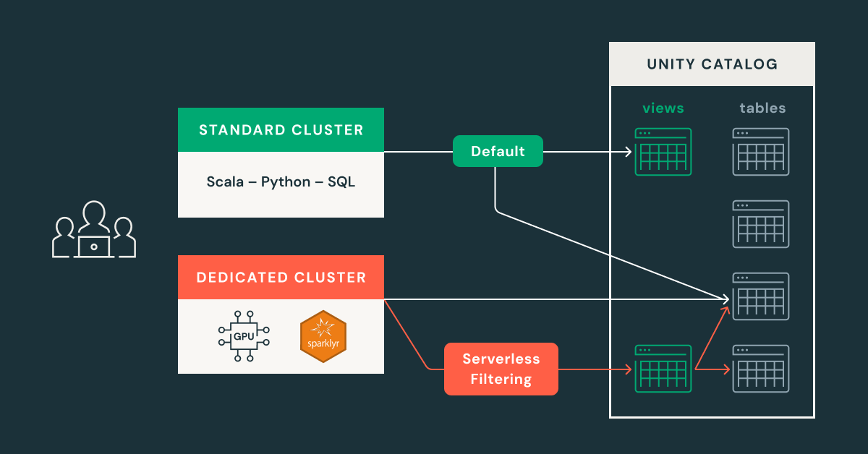868x454 pixels.
Task: Click the users group icon with laptop
Action: [x=94, y=229]
